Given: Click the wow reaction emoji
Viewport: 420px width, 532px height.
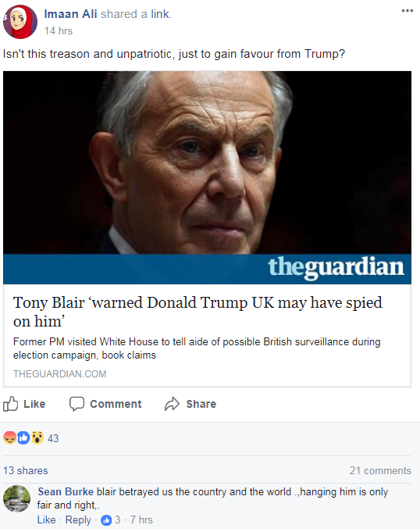Looking at the screenshot, I should pyautogui.click(x=37, y=437).
